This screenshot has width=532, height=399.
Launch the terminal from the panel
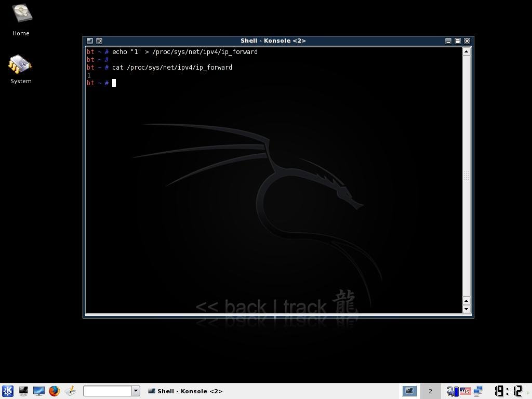coord(23,391)
